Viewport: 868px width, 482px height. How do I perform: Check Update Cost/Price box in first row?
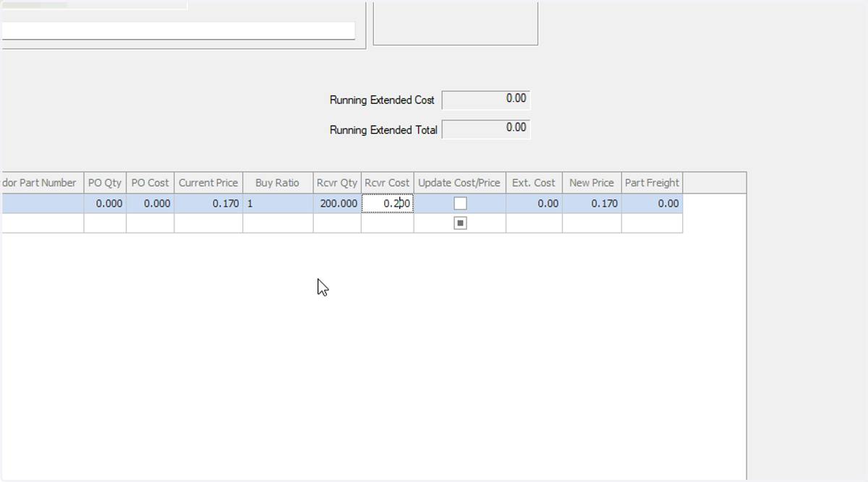tap(460, 204)
